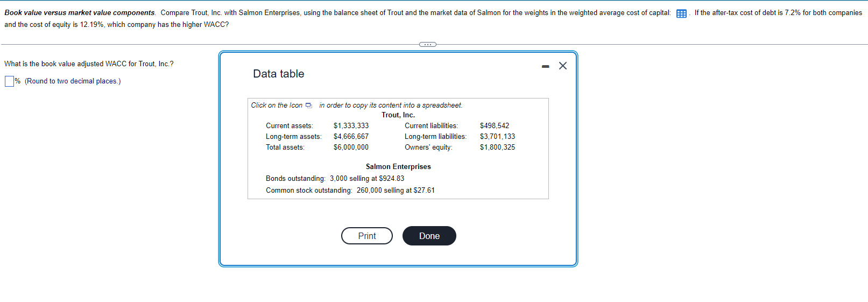Click the Salmon Enterprises heading
Image resolution: width=868 pixels, height=302 pixels.
coord(398,166)
